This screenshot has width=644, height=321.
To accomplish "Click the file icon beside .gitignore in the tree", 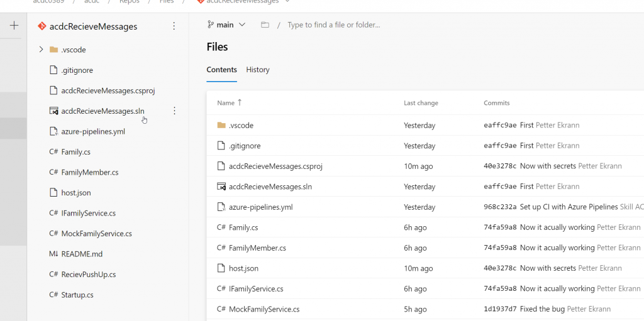I will [x=53, y=70].
